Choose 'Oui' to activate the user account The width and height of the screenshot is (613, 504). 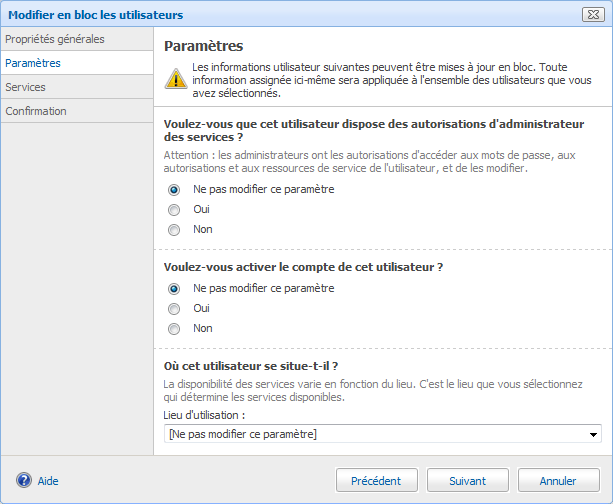click(x=174, y=309)
